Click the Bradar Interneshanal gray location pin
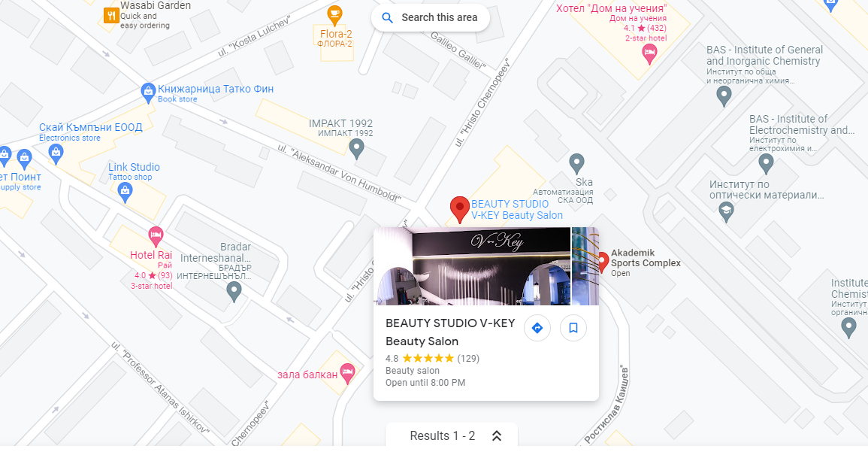Viewport: 868px width, 455px height. [234, 292]
